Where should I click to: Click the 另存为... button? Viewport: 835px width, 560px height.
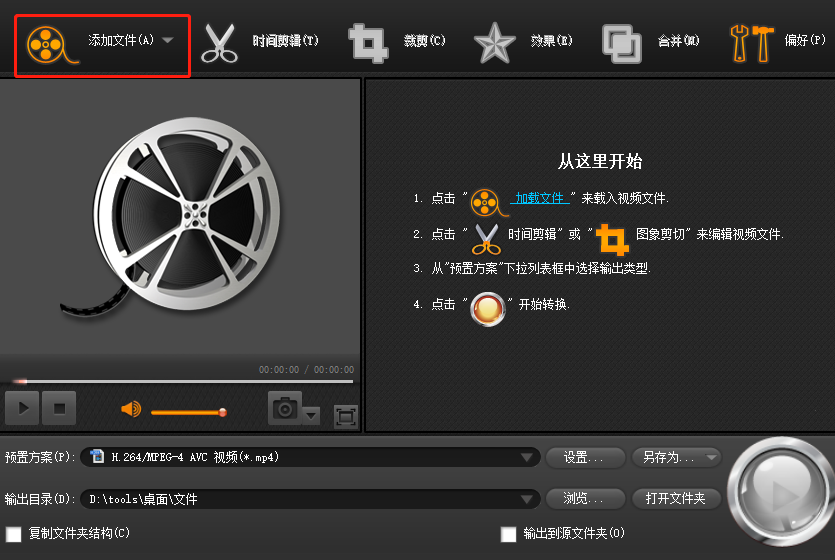point(669,457)
